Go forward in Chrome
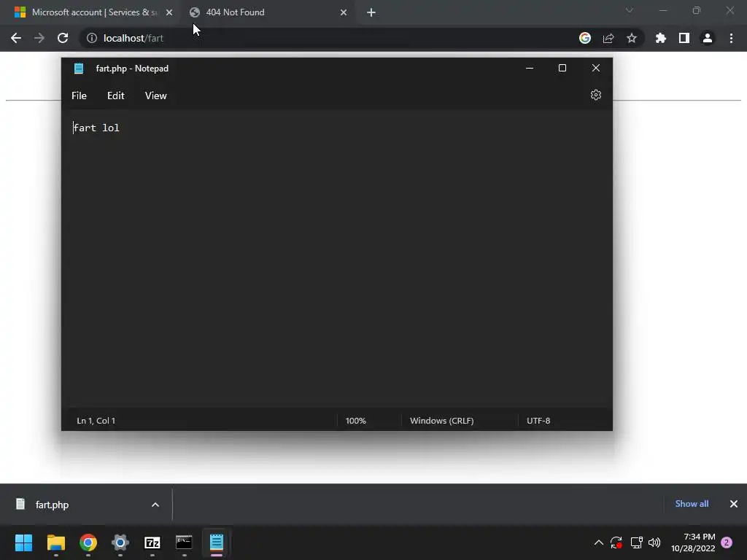 pos(39,38)
